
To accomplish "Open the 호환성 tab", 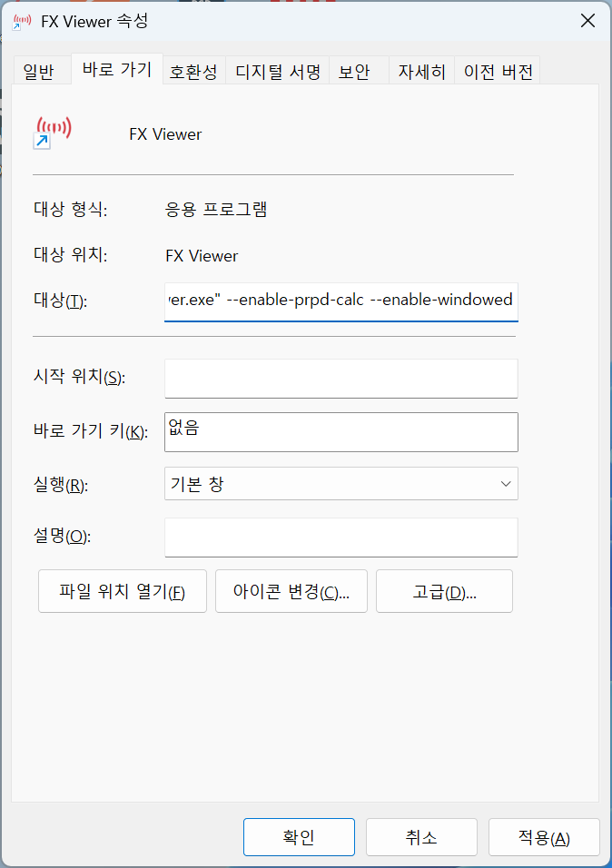I will pyautogui.click(x=193, y=71).
